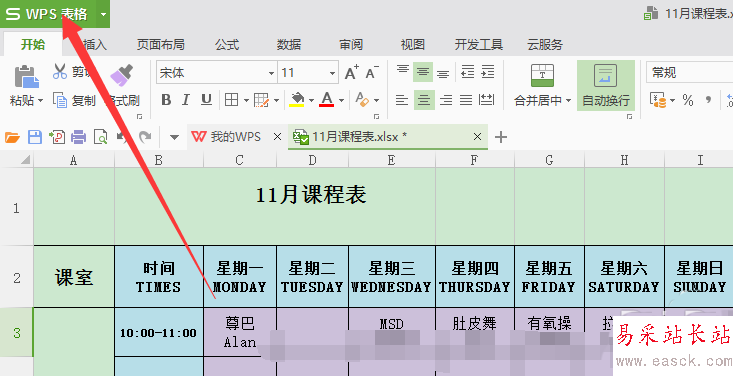Open the 页面布局 ribbon tab
733x376 pixels.
point(161,44)
